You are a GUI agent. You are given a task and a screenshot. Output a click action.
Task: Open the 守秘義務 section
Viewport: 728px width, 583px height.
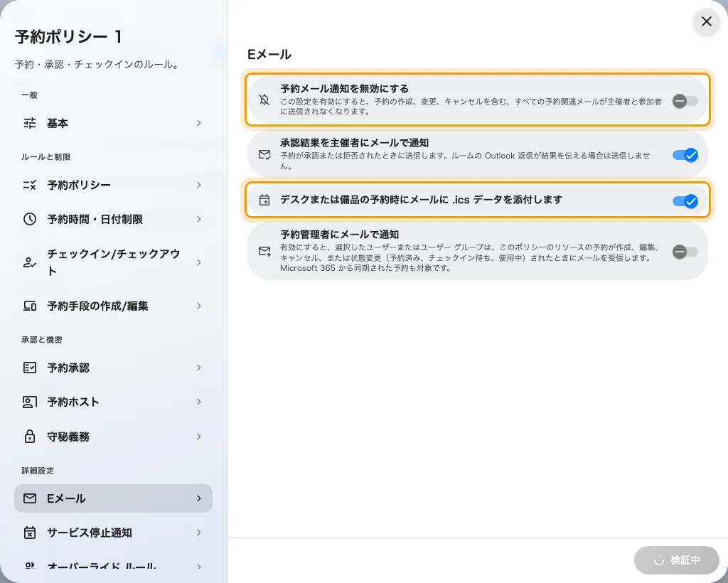coord(113,437)
